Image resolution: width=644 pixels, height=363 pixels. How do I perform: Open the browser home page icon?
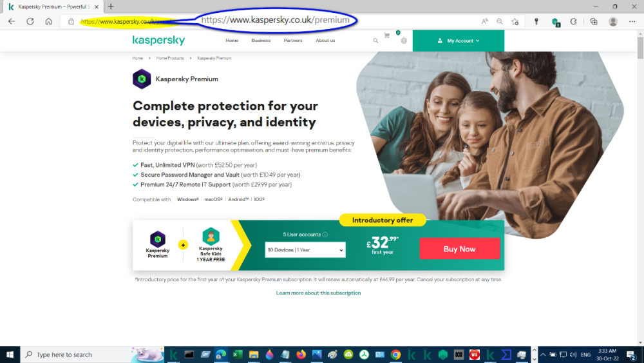[48, 21]
